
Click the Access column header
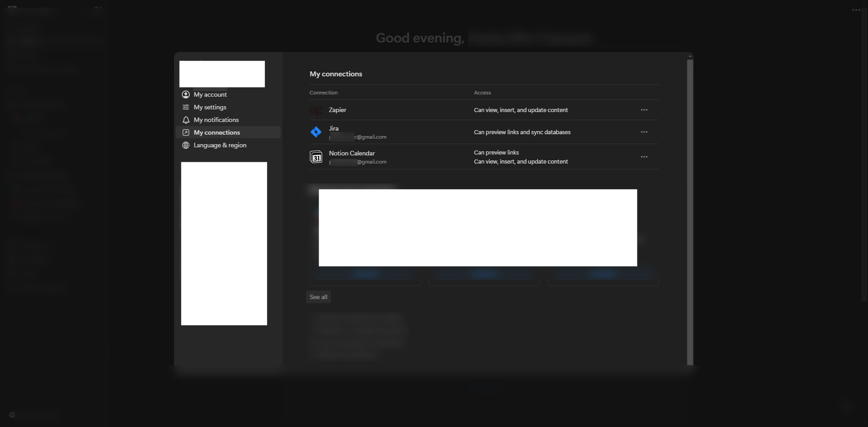click(482, 93)
